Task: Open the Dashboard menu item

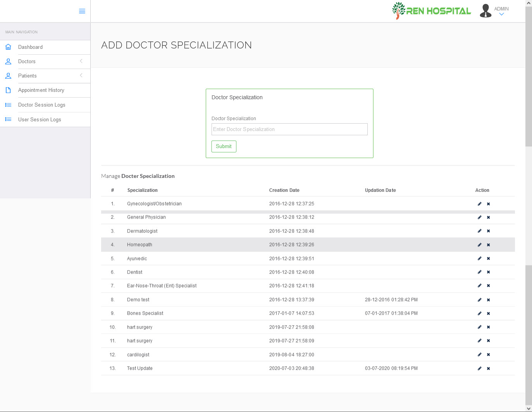Action: tap(31, 47)
